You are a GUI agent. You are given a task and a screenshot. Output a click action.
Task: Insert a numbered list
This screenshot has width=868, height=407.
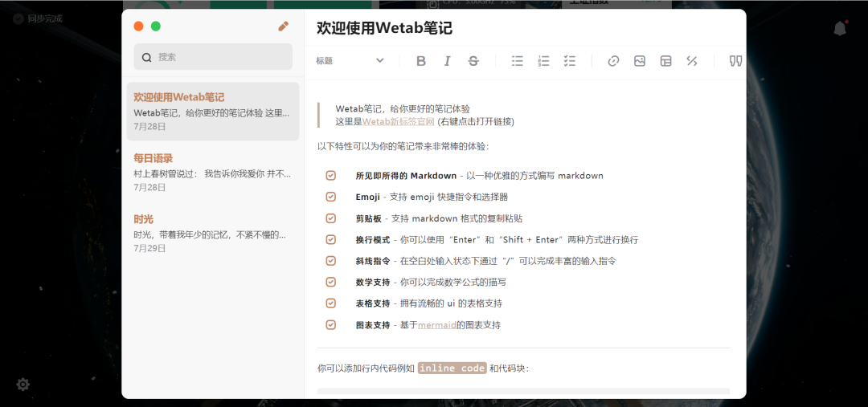pyautogui.click(x=543, y=61)
